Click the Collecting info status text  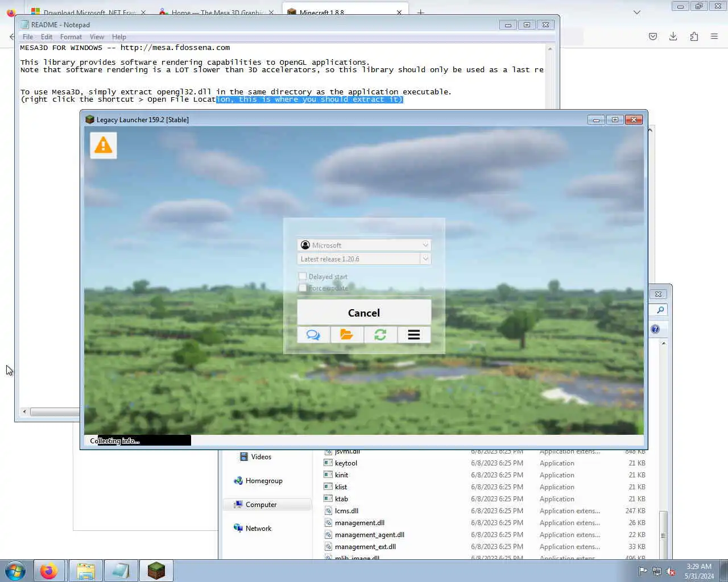click(x=115, y=440)
